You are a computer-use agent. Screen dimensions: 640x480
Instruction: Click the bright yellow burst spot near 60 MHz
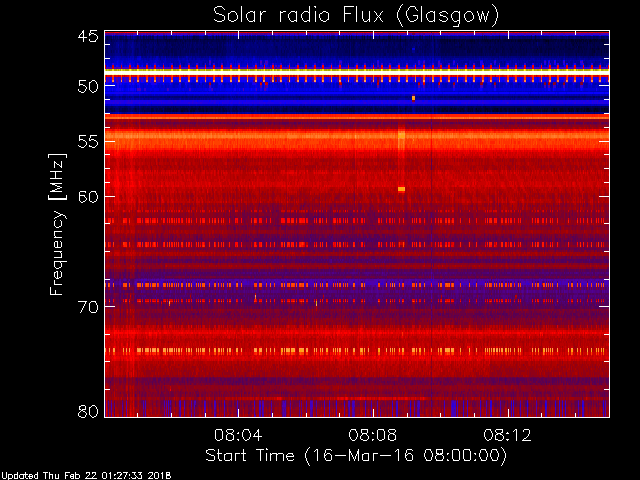(x=401, y=189)
